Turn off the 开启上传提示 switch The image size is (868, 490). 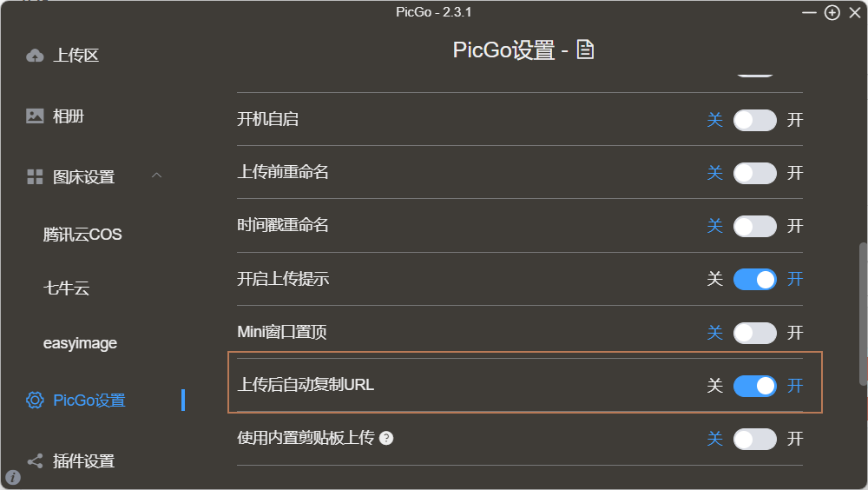coord(754,280)
